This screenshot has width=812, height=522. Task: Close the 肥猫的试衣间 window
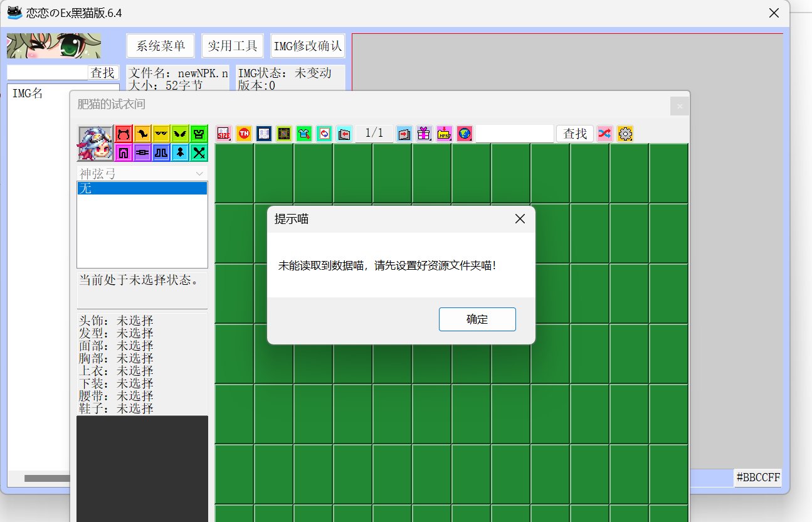click(679, 107)
